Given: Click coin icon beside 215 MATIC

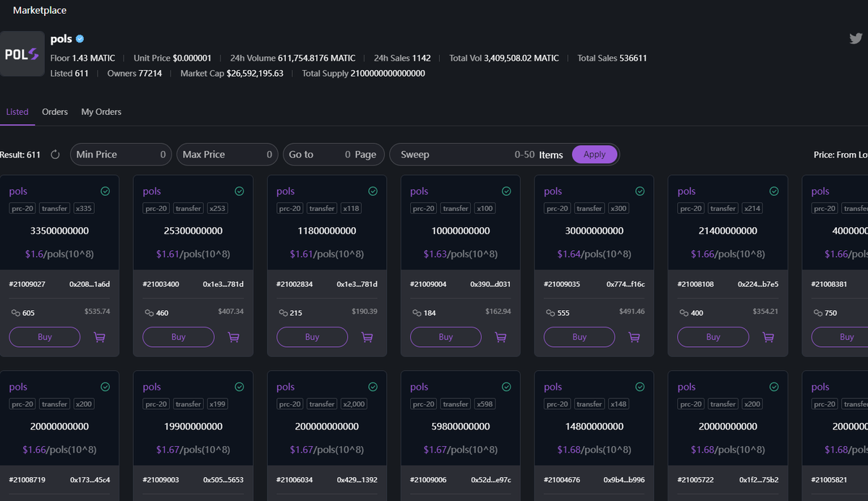Looking at the screenshot, I should [283, 313].
